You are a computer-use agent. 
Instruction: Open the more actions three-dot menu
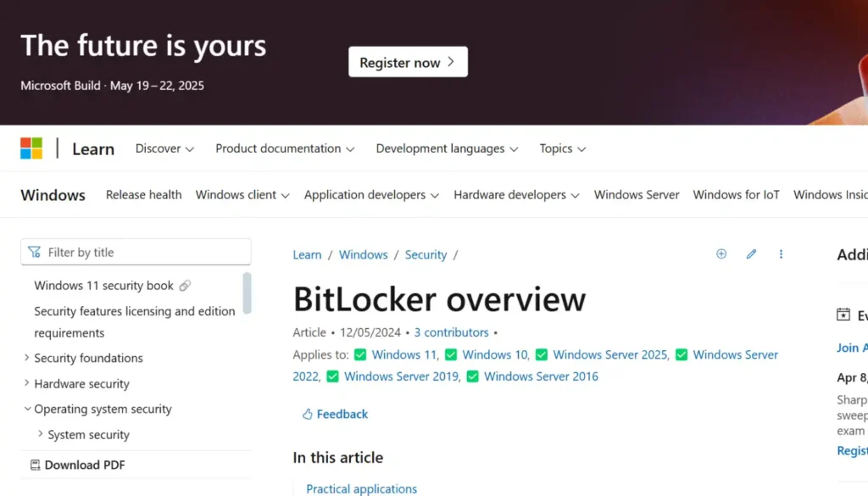coord(781,254)
